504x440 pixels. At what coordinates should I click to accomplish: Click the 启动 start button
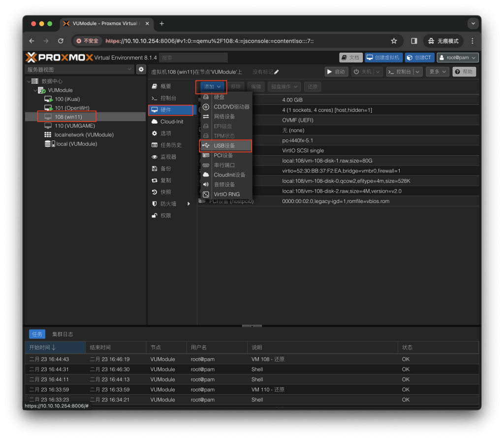pos(337,71)
